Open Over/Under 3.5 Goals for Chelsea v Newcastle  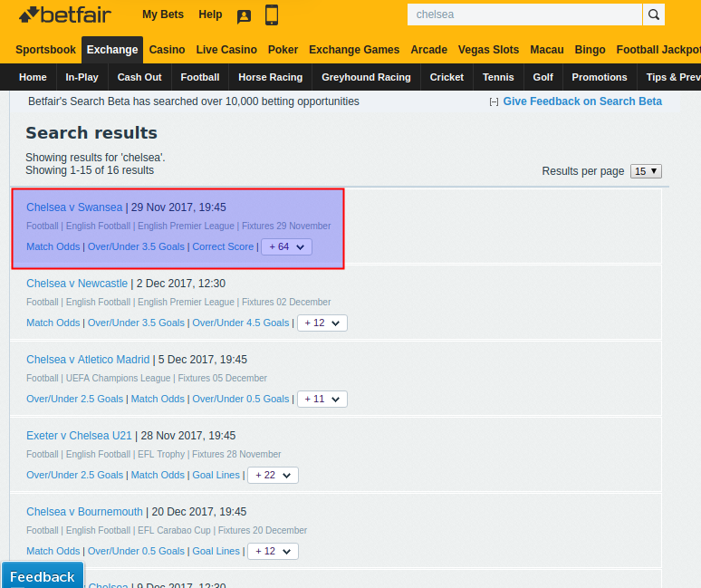(x=136, y=323)
